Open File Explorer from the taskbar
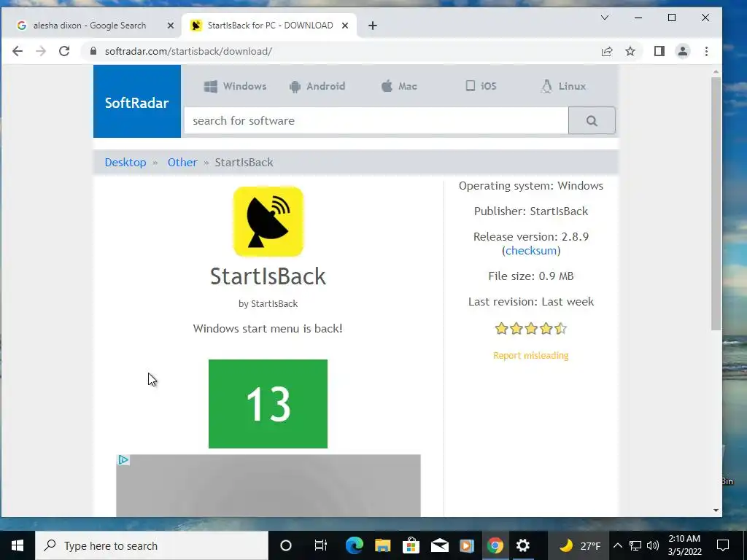 tap(382, 545)
